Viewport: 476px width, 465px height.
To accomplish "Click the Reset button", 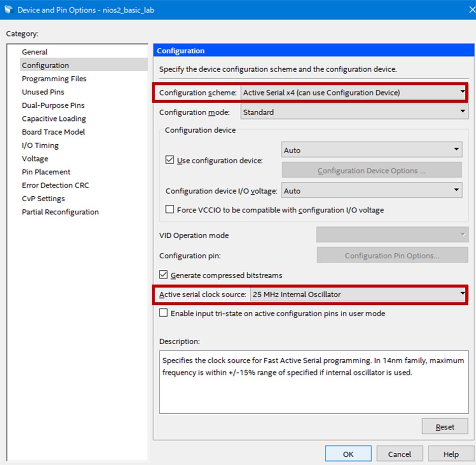I will 445,426.
